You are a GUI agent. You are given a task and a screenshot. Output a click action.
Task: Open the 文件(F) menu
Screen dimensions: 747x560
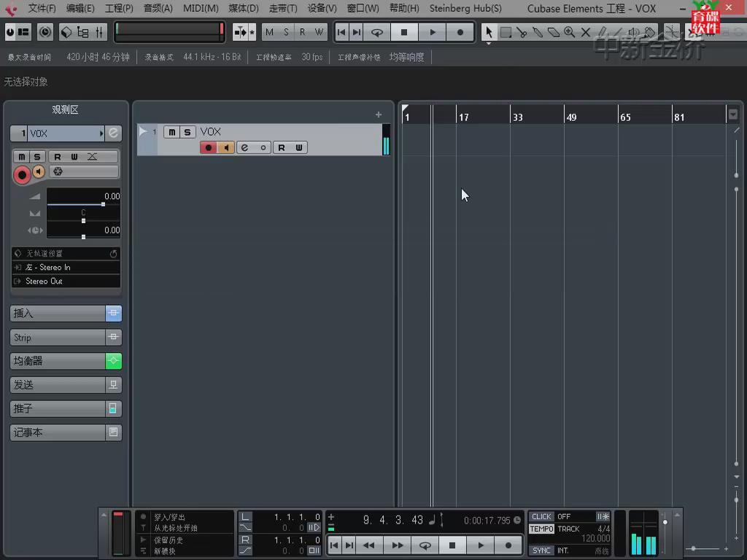point(42,9)
